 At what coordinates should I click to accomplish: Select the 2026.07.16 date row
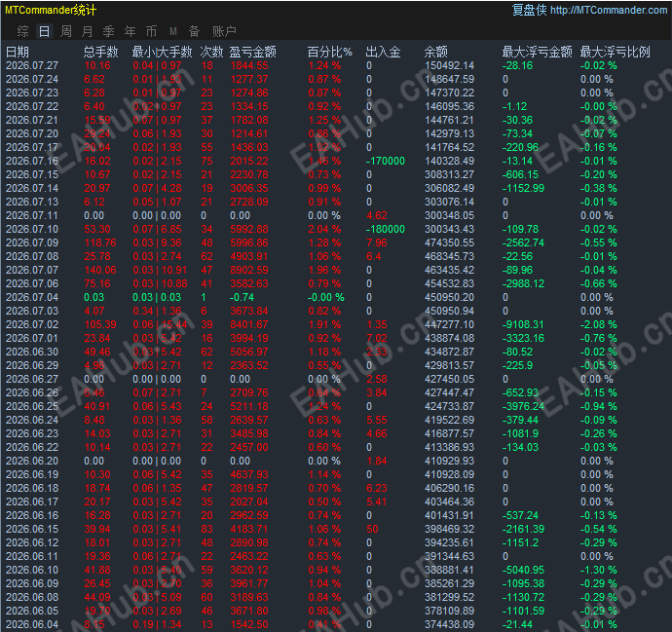pyautogui.click(x=32, y=161)
